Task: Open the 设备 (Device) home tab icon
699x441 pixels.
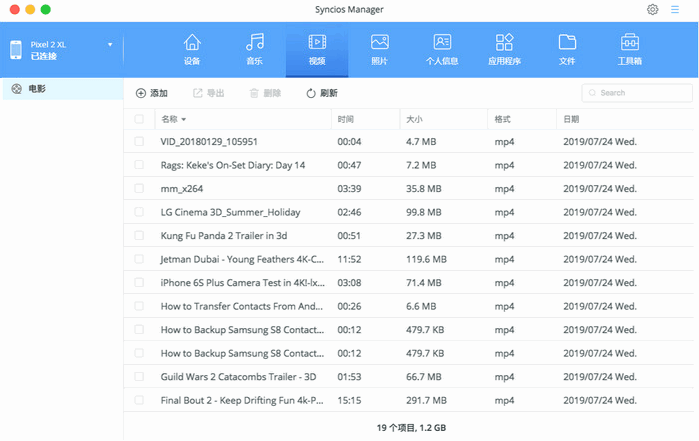Action: tap(192, 43)
